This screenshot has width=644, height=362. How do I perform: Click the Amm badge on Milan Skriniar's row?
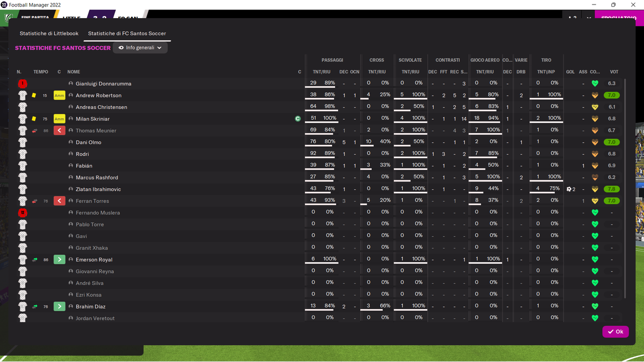pos(59,119)
